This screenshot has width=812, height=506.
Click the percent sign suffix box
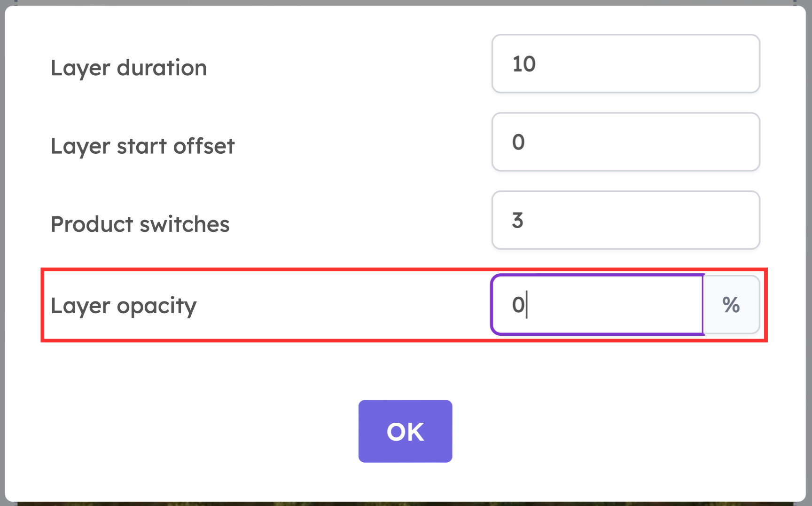click(x=731, y=305)
